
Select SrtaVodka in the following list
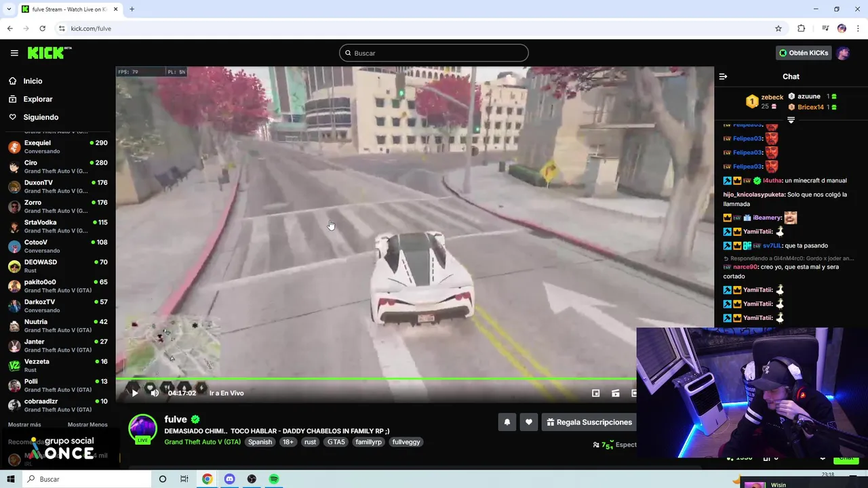click(58, 226)
